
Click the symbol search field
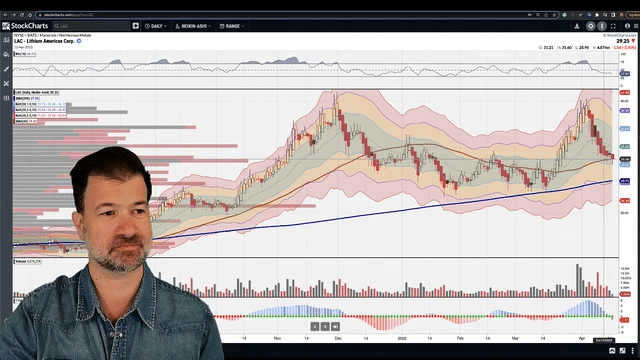(91, 26)
